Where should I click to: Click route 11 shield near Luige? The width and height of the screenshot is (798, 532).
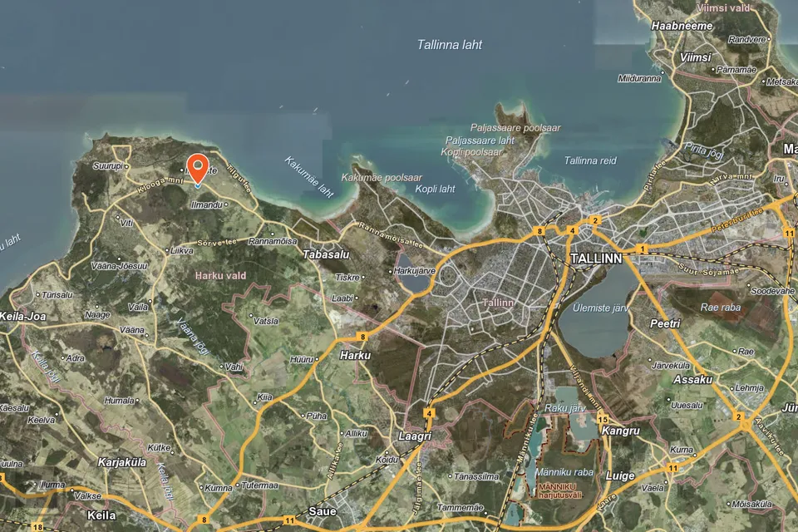[x=672, y=468]
